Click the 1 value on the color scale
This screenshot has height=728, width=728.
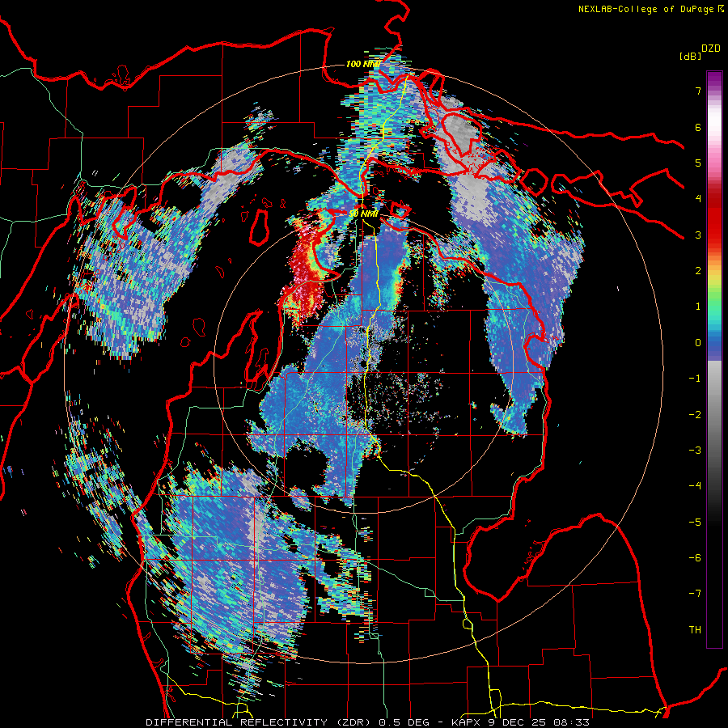pyautogui.click(x=698, y=307)
